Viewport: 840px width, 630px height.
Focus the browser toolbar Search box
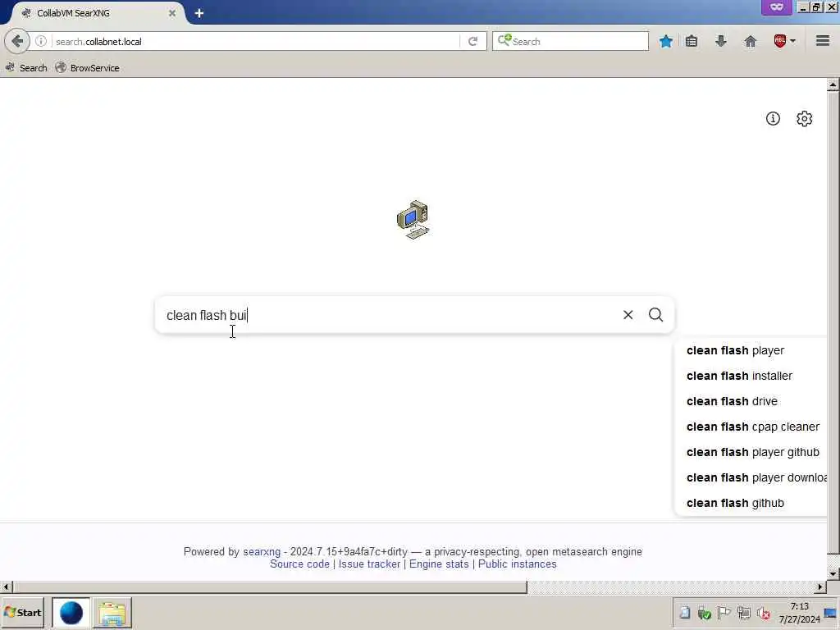pos(570,41)
